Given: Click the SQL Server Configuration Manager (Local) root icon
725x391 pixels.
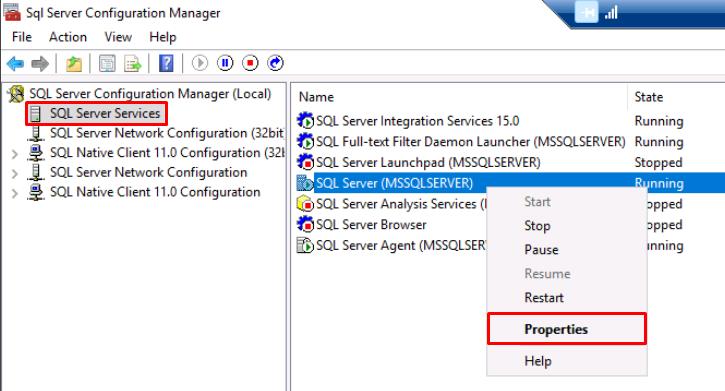Looking at the screenshot, I should [x=16, y=94].
